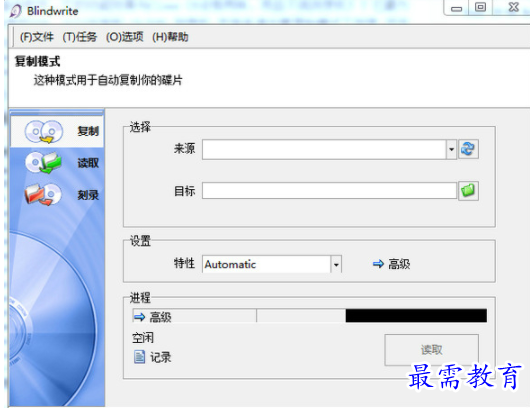This screenshot has height=408, width=530.
Task: Minimize the Blindwrite window
Action: 456,8
